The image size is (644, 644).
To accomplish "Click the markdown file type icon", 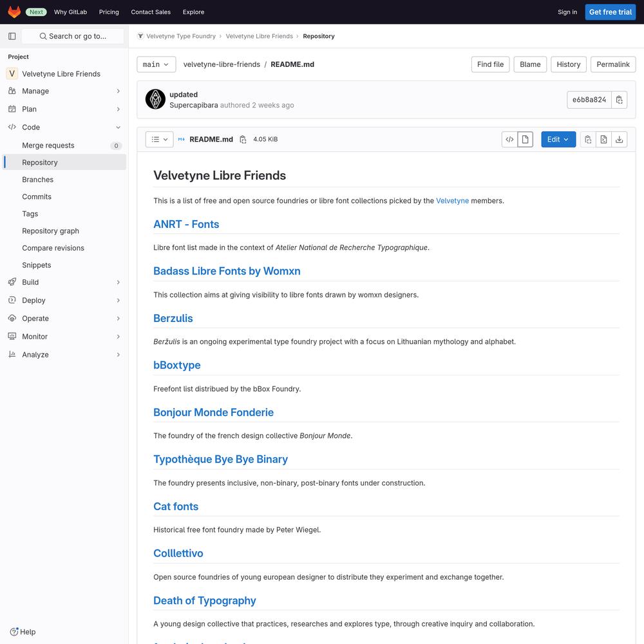I will click(x=181, y=140).
